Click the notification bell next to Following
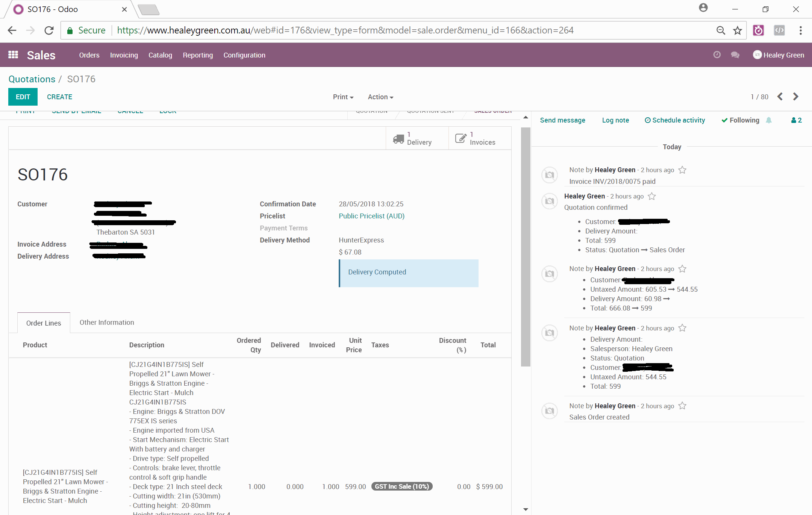 point(769,120)
